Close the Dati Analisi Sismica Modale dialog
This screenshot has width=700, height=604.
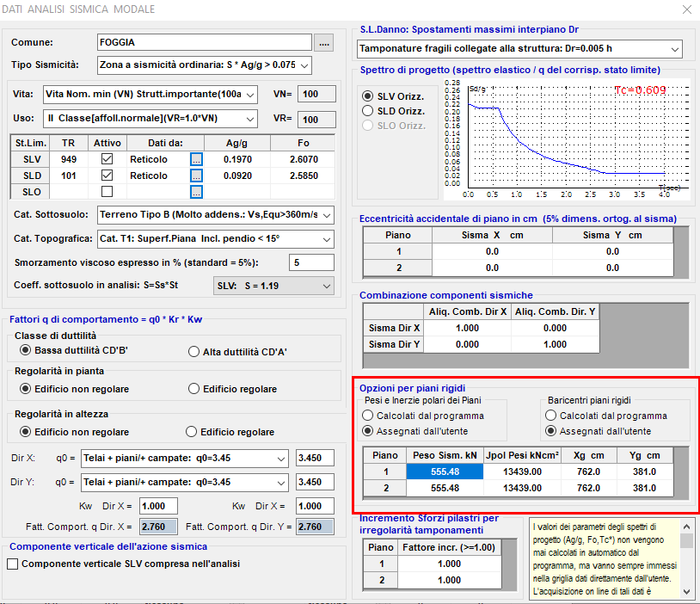[x=687, y=9]
